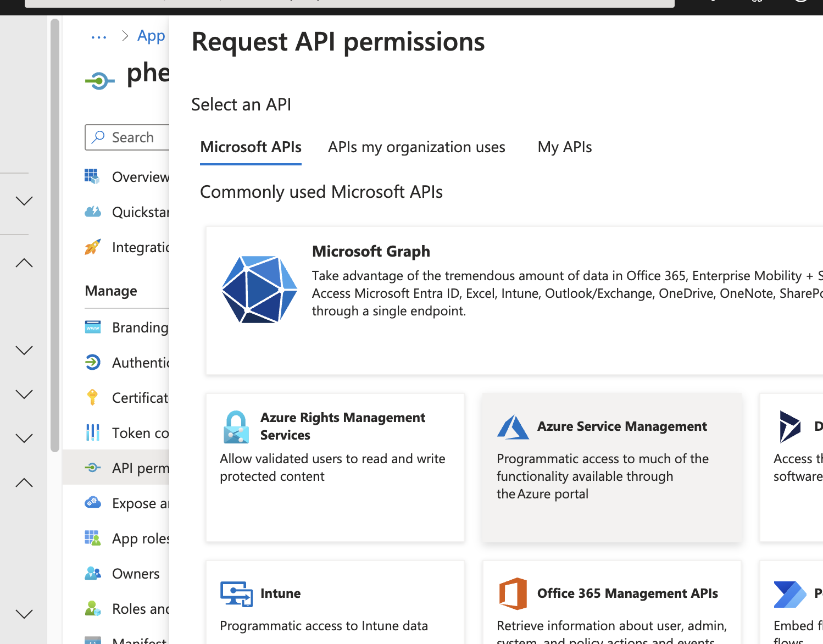This screenshot has width=823, height=644.
Task: Click the Token configuration bars icon
Action: pos(92,432)
